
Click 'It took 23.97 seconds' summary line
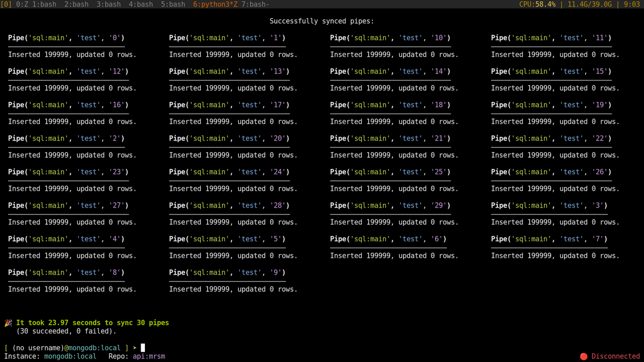[x=92, y=323]
